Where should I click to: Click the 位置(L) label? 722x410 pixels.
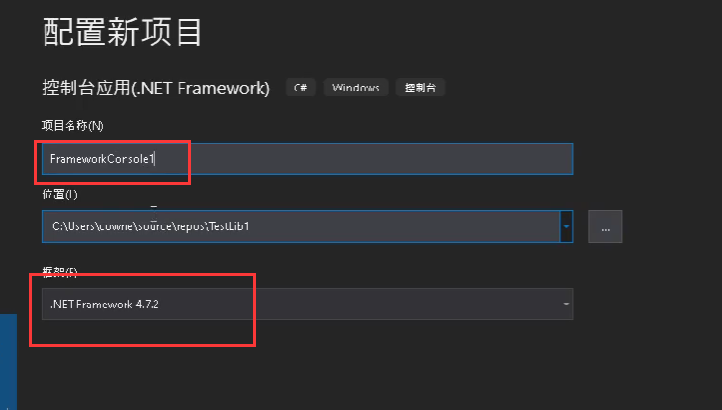[x=60, y=194]
